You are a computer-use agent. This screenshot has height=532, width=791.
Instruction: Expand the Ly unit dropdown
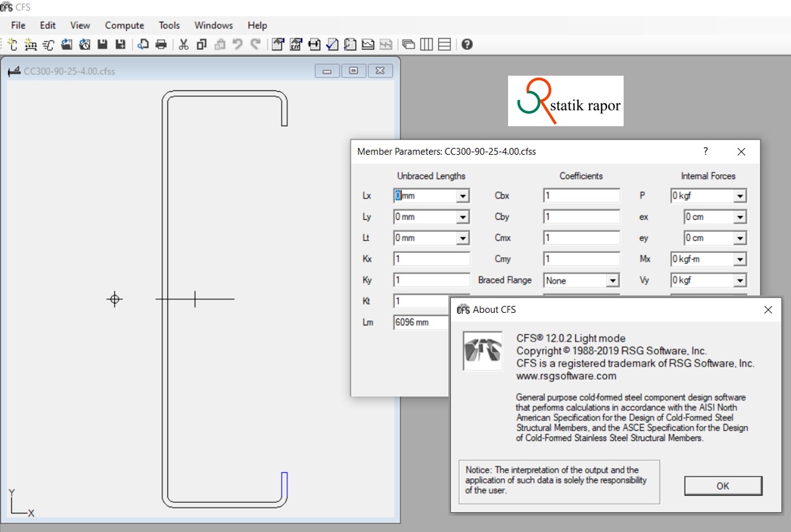click(x=463, y=217)
